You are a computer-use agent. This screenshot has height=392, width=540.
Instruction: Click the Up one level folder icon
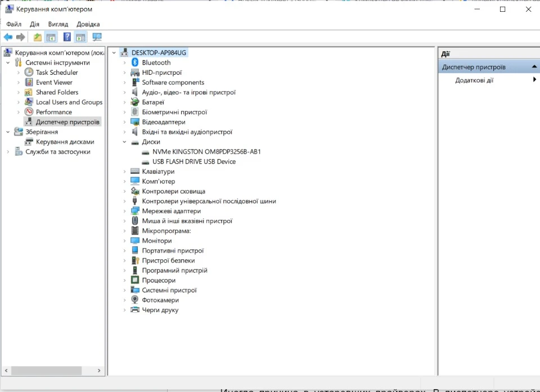(x=37, y=37)
